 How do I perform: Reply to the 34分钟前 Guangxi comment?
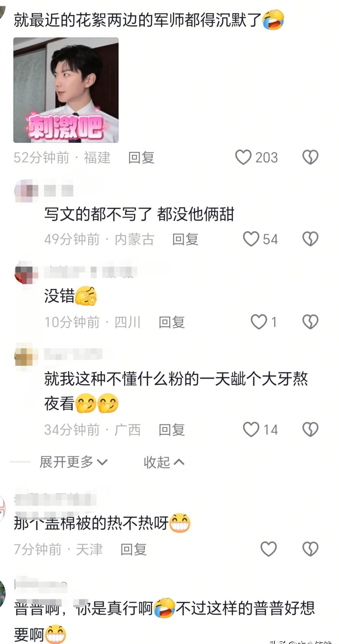pos(172,430)
